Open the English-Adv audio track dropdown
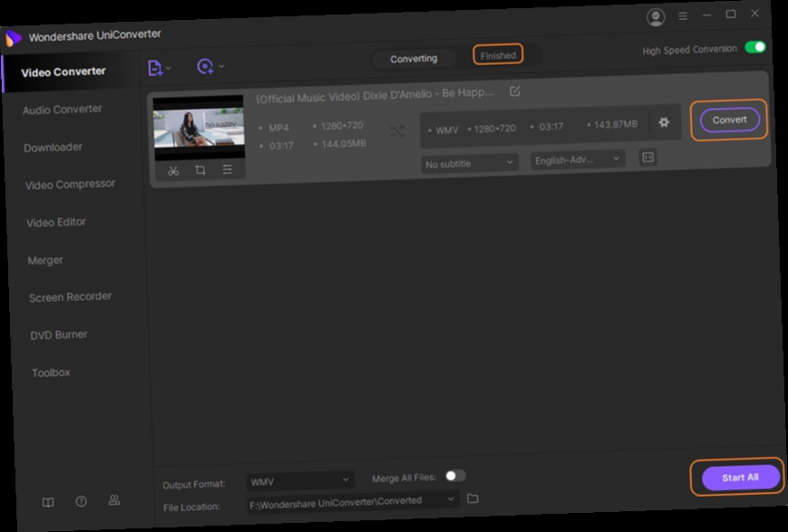788x532 pixels. coord(578,160)
